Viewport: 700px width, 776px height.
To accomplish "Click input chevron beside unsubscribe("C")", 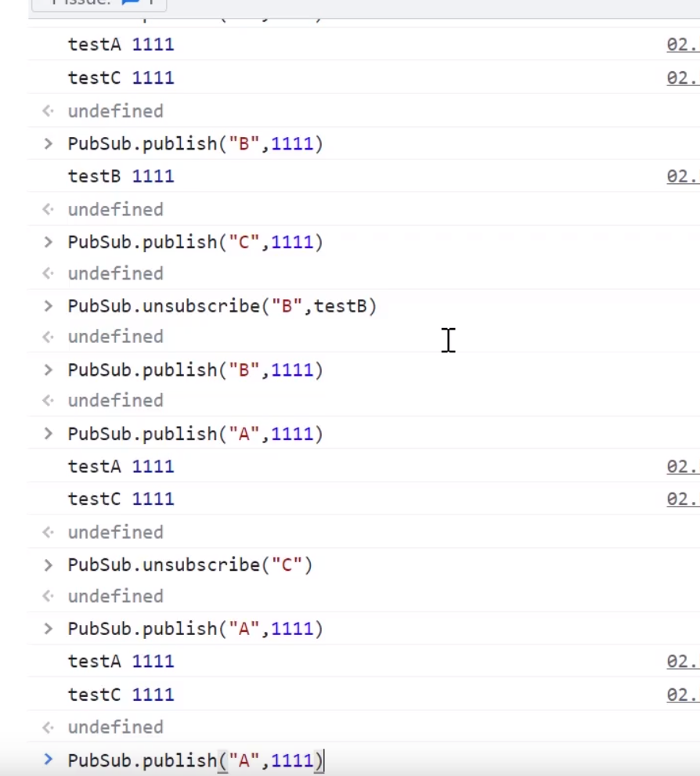I will click(48, 565).
